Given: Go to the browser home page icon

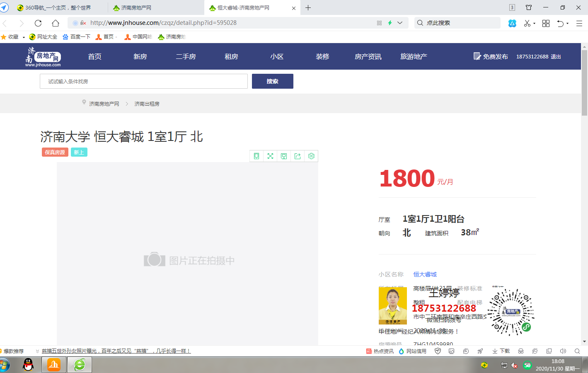Looking at the screenshot, I should click(56, 23).
